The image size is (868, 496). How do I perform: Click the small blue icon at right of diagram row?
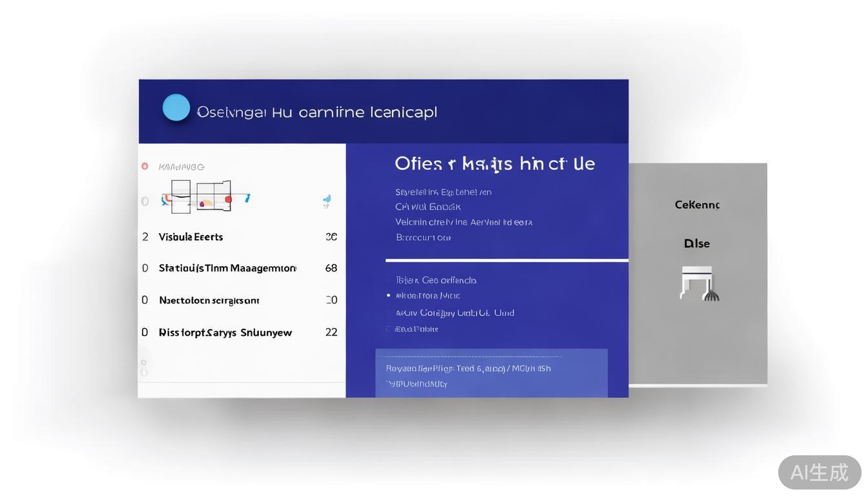pyautogui.click(x=327, y=201)
